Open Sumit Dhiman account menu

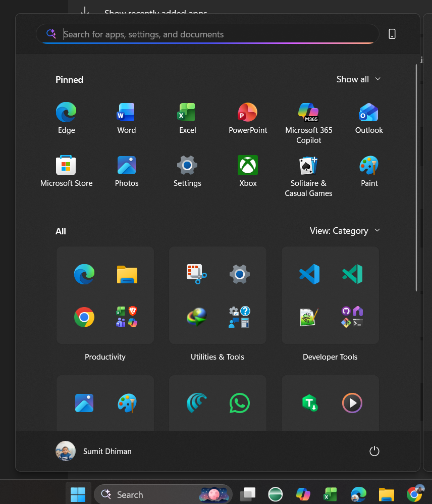tap(93, 451)
